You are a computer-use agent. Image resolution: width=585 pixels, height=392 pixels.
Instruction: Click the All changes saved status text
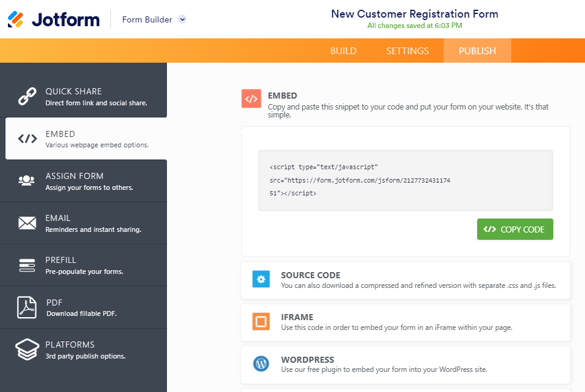pos(414,26)
